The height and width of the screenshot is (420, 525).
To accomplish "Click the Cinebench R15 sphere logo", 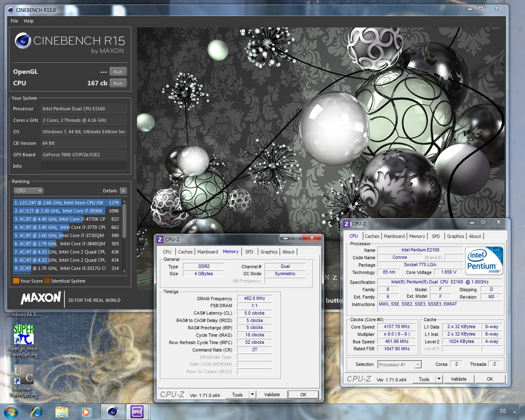I will (23, 41).
